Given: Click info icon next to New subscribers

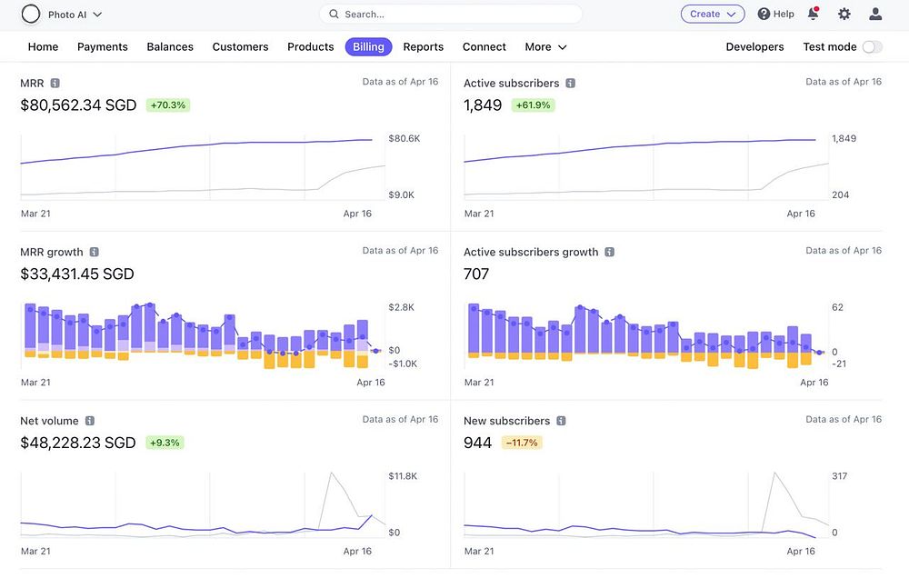Looking at the screenshot, I should click(x=561, y=421).
